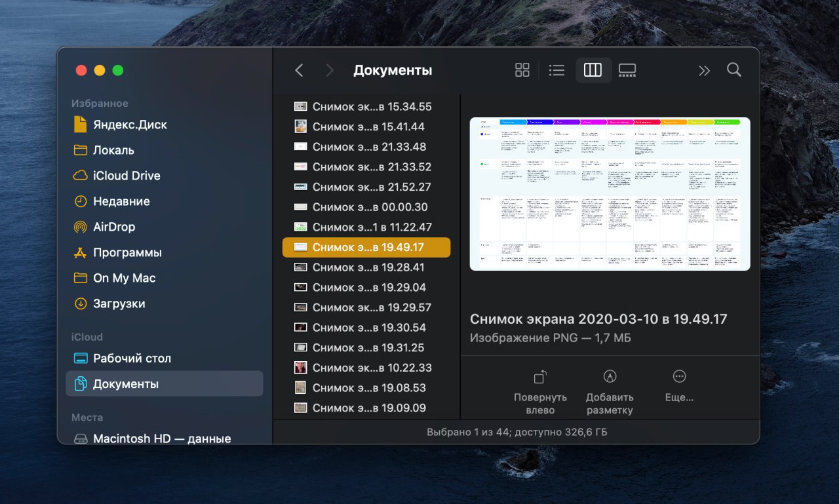The width and height of the screenshot is (839, 504).
Task: Click the Недавние clock icon
Action: (x=81, y=201)
